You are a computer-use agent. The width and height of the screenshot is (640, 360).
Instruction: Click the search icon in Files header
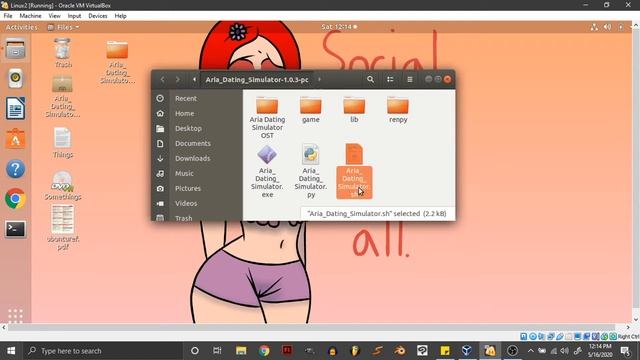click(370, 80)
